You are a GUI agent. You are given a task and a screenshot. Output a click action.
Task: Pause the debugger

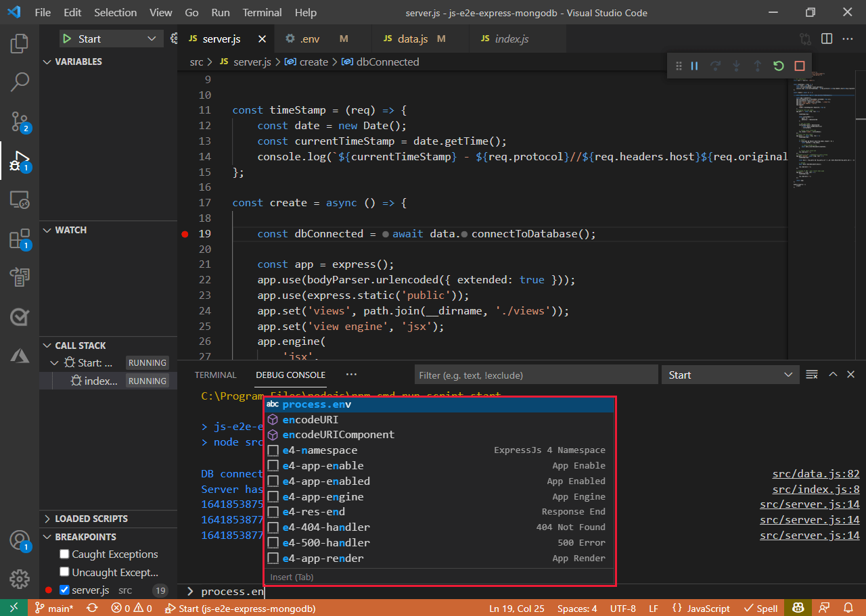[694, 66]
